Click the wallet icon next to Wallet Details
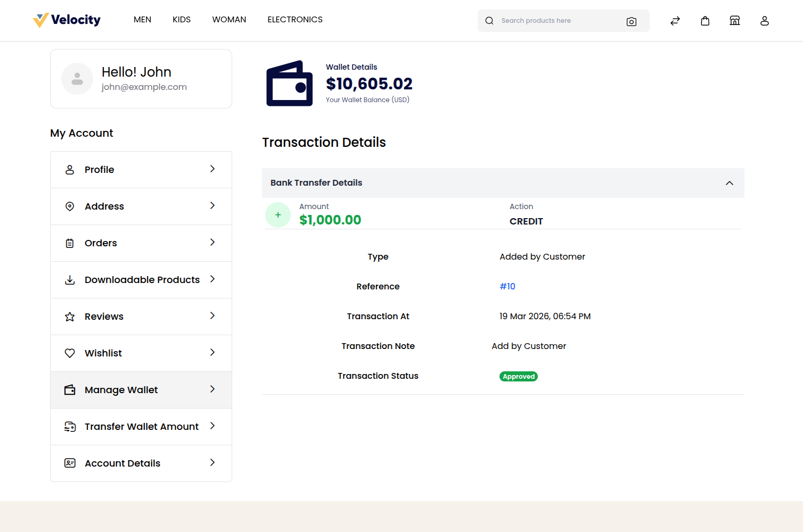The width and height of the screenshot is (803, 532). pyautogui.click(x=289, y=83)
